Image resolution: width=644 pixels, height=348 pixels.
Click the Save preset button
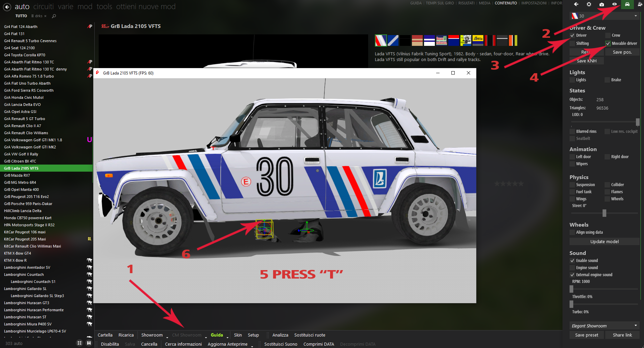point(586,335)
